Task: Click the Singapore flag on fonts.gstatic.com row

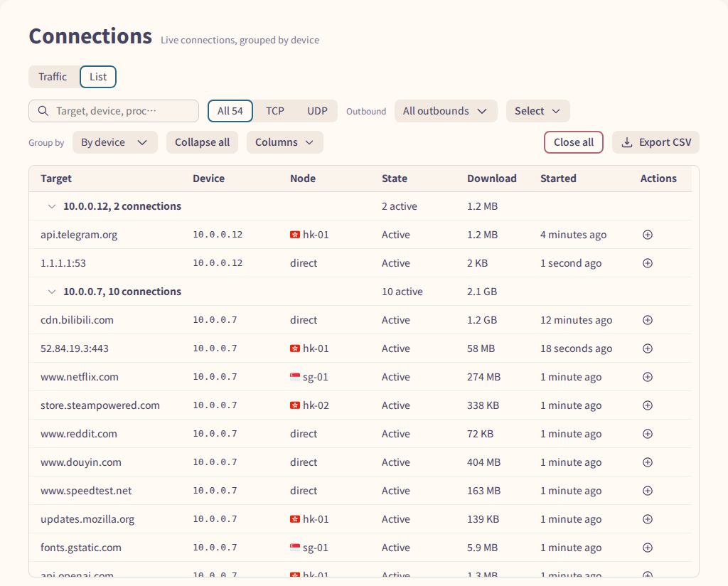Action: coord(295,548)
